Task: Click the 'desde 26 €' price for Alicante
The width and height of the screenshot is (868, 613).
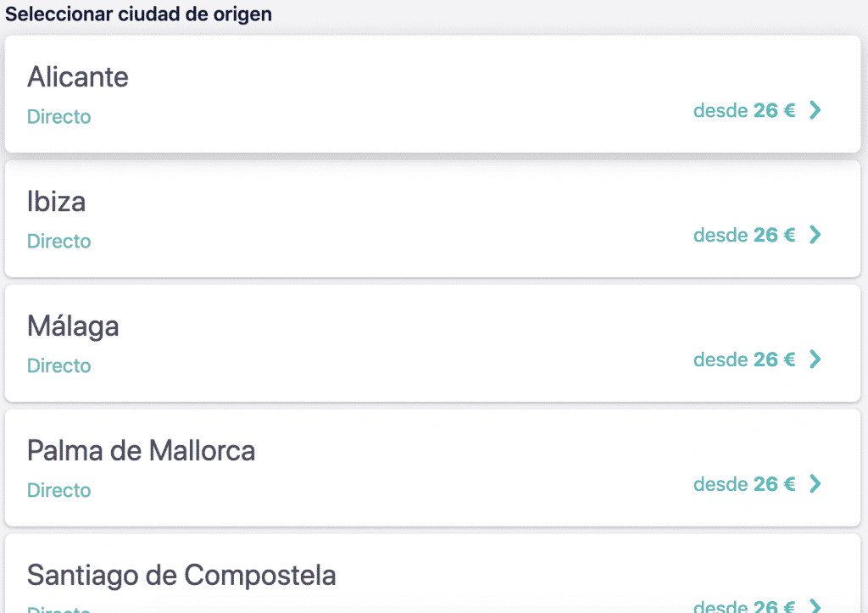Action: click(x=744, y=110)
